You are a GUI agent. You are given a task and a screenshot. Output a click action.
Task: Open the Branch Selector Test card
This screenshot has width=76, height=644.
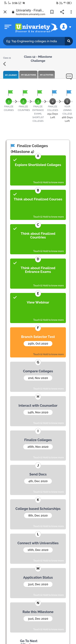[38, 342]
